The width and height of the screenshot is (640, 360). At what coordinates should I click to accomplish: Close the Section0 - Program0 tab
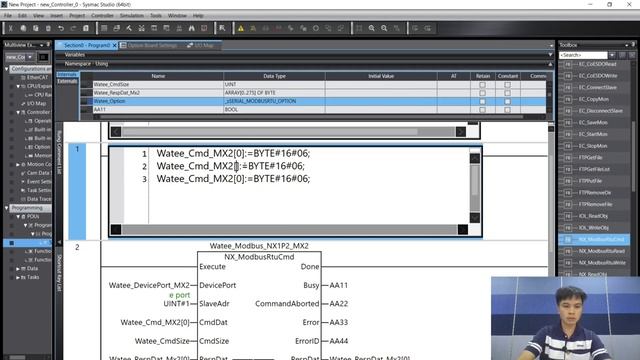(115, 45)
